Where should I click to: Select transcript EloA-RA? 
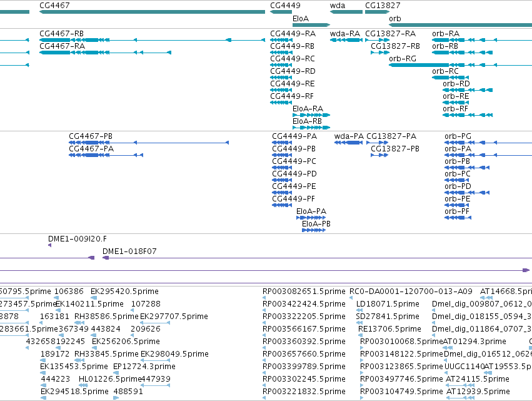coord(311,115)
